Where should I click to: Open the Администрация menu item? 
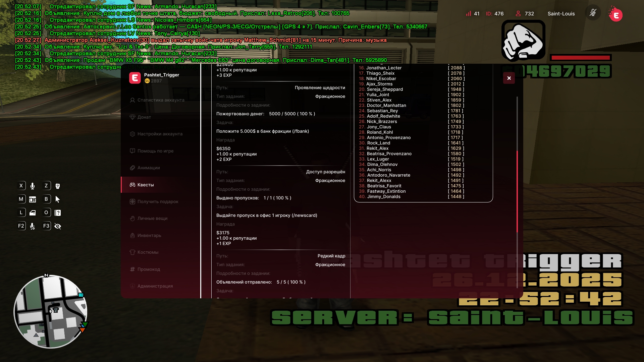pos(155,286)
